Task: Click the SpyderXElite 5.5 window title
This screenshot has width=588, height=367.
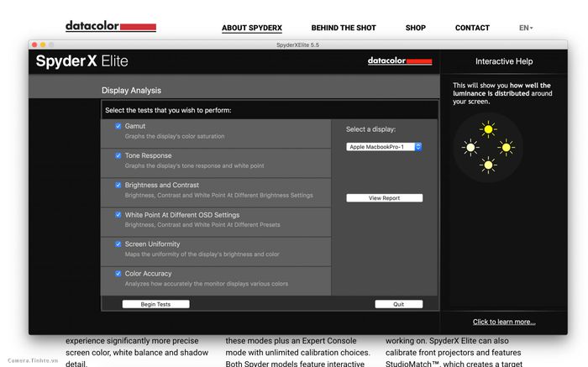Action: 297,45
